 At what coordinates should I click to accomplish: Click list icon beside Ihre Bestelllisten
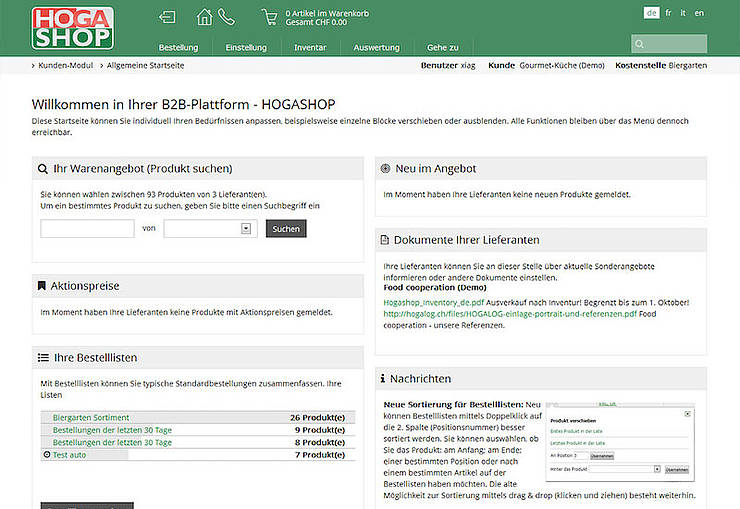click(43, 358)
